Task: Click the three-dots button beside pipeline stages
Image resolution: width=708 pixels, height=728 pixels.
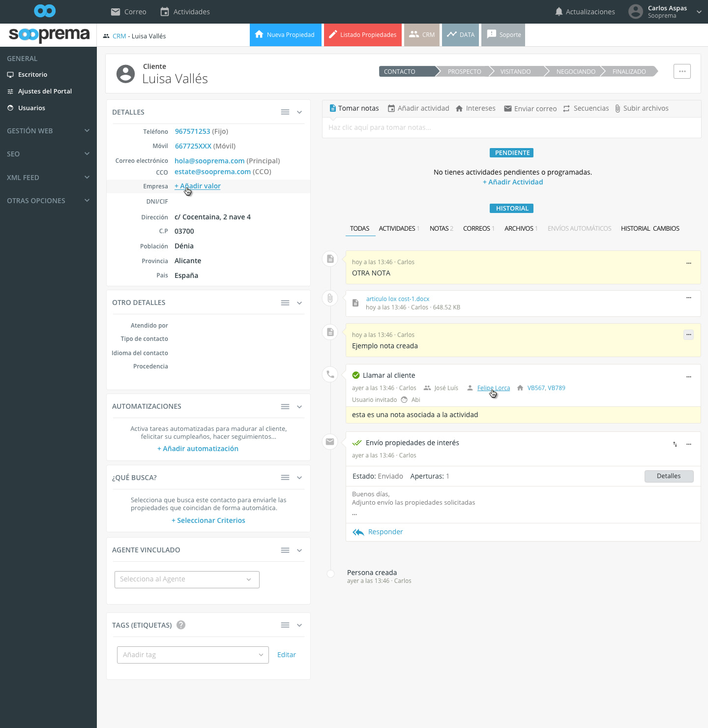Action: click(682, 71)
